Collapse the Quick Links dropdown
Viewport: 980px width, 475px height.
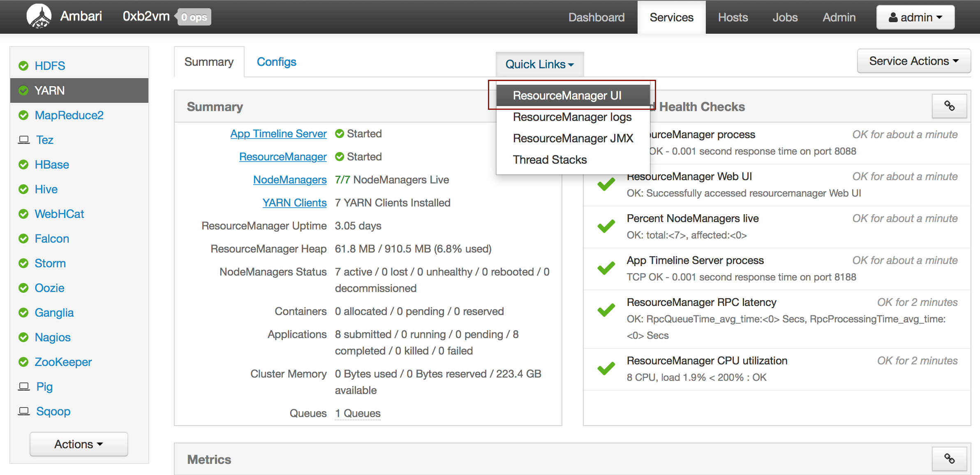tap(539, 65)
